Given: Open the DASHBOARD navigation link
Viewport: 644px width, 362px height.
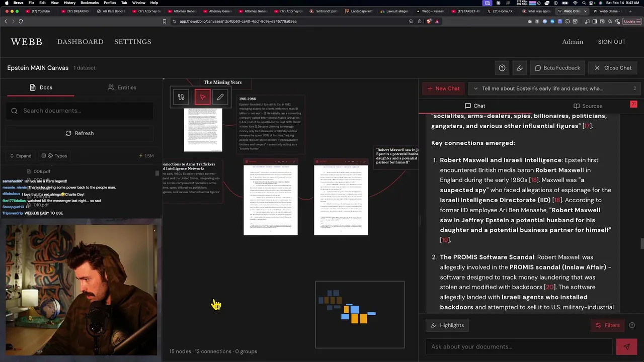Looking at the screenshot, I should (80, 42).
